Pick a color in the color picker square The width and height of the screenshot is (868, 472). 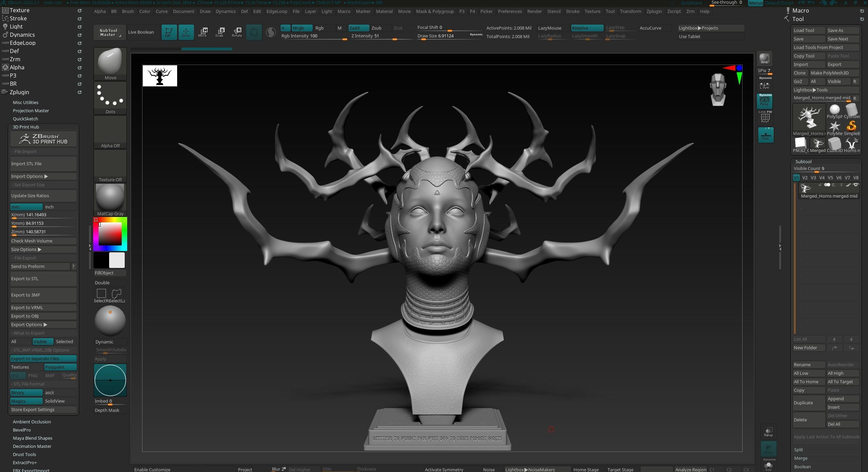110,234
